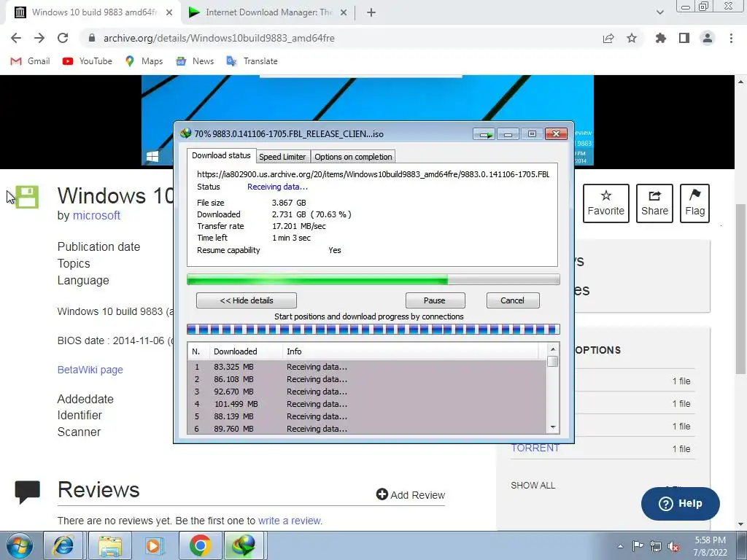Launch Internet Explorer from the taskbar

63,545
